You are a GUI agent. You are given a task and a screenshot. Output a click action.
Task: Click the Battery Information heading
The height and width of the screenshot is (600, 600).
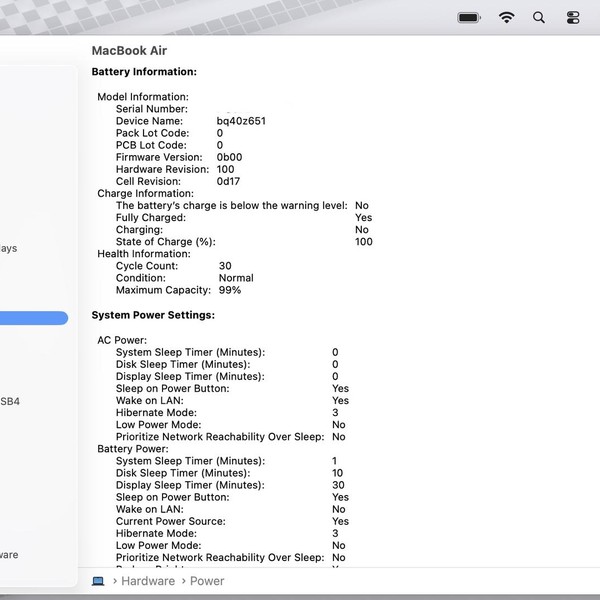click(x=144, y=72)
